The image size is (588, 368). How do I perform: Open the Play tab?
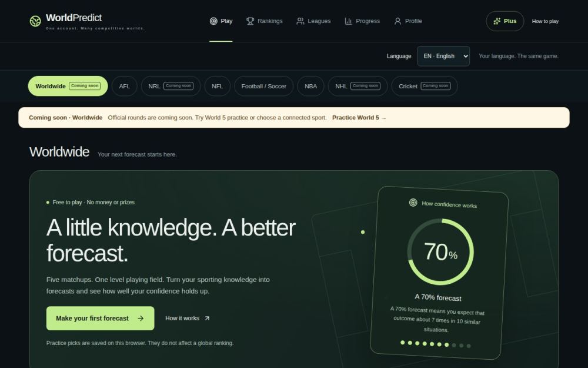[x=221, y=21]
